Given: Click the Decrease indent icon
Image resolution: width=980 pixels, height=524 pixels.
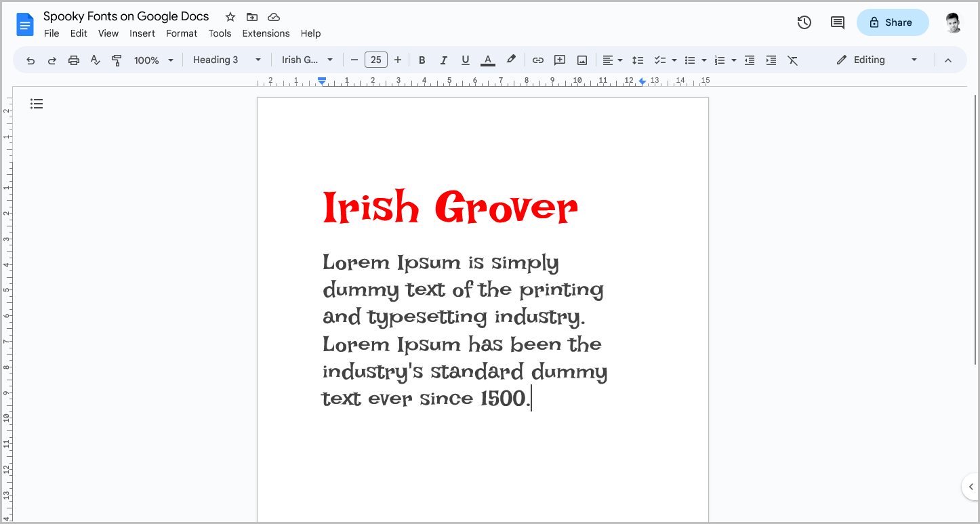Looking at the screenshot, I should click(x=749, y=60).
